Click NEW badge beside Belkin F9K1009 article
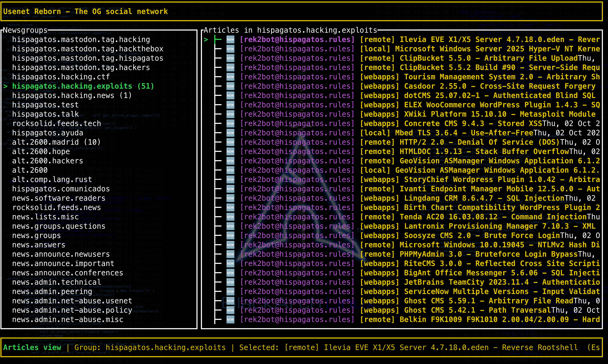Image resolution: width=608 pixels, height=364 pixels. click(x=230, y=319)
